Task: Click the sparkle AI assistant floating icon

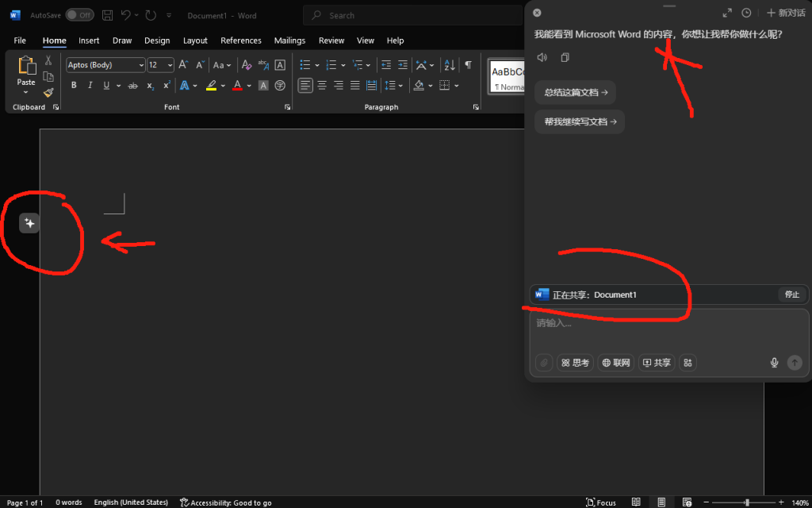Action: click(x=29, y=223)
